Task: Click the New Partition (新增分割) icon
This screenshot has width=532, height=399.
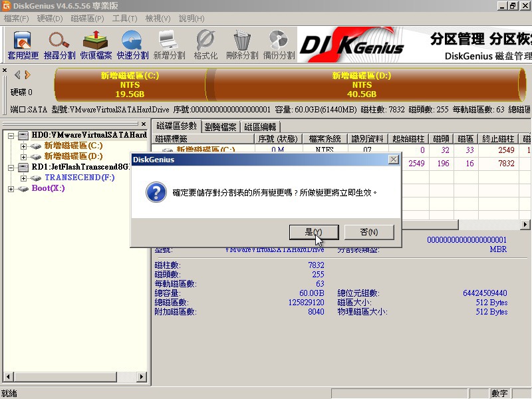Action: (169, 45)
